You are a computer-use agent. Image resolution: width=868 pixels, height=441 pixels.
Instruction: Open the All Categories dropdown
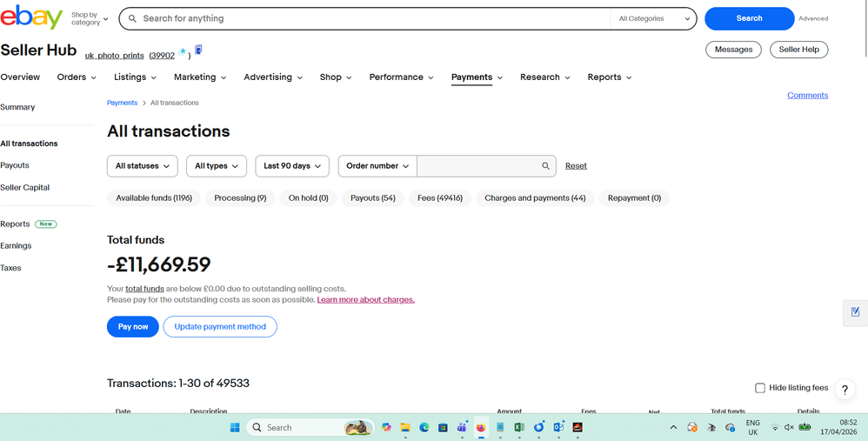(654, 18)
